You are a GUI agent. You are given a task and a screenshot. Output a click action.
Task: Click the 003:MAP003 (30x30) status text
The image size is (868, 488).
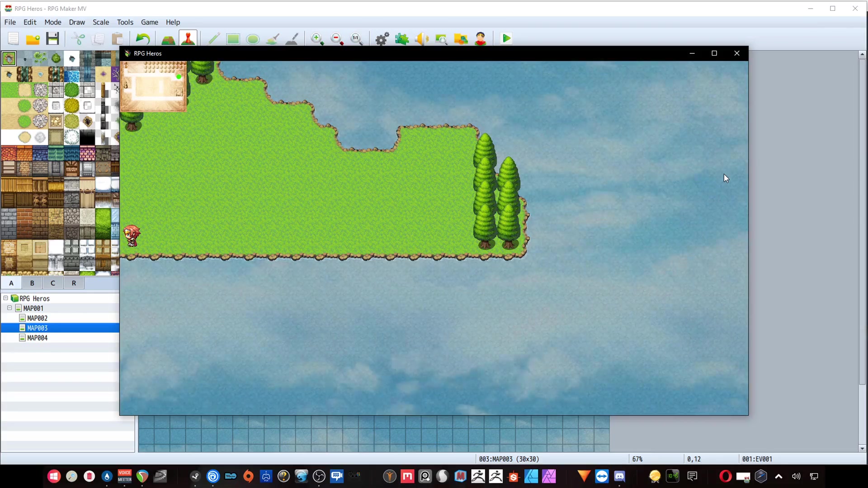point(509,459)
